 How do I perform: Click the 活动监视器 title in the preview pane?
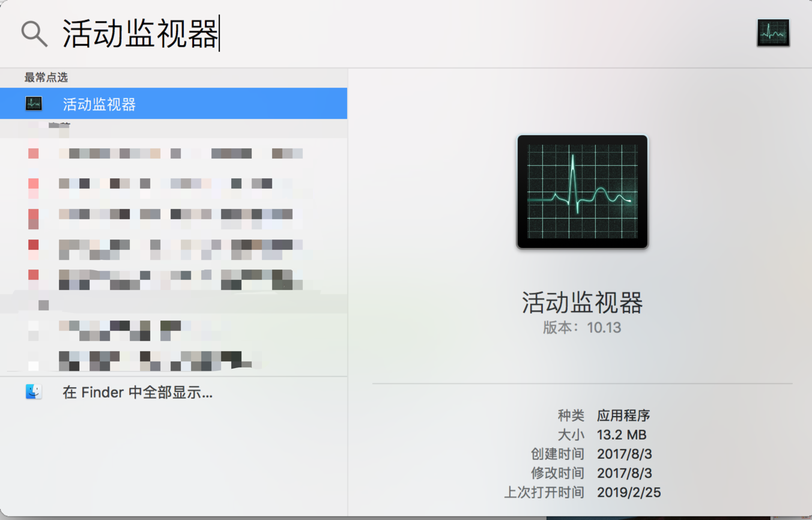coord(582,303)
